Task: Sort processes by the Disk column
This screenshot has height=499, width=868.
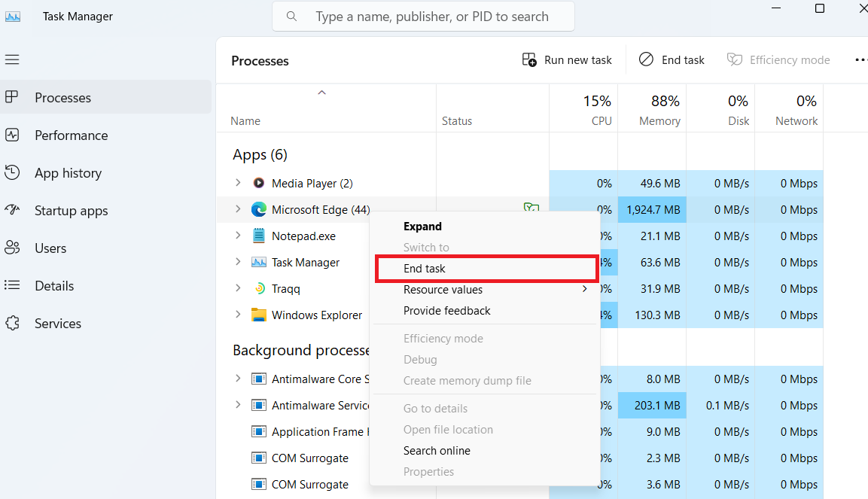Action: [720, 108]
